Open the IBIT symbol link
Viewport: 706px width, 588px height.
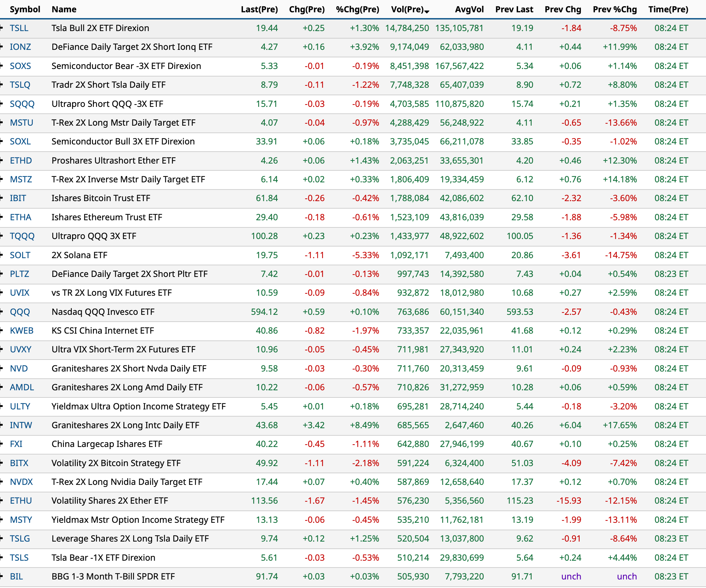[x=18, y=198]
